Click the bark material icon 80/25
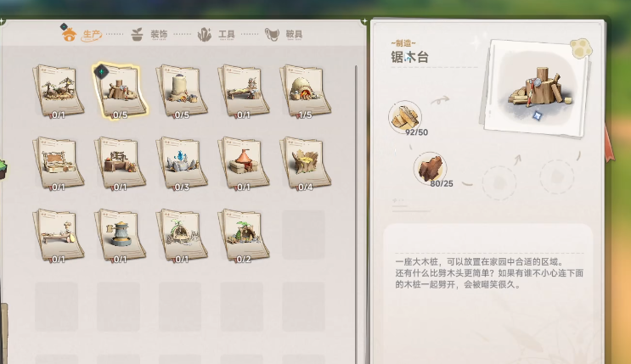This screenshot has width=631, height=364. click(431, 169)
